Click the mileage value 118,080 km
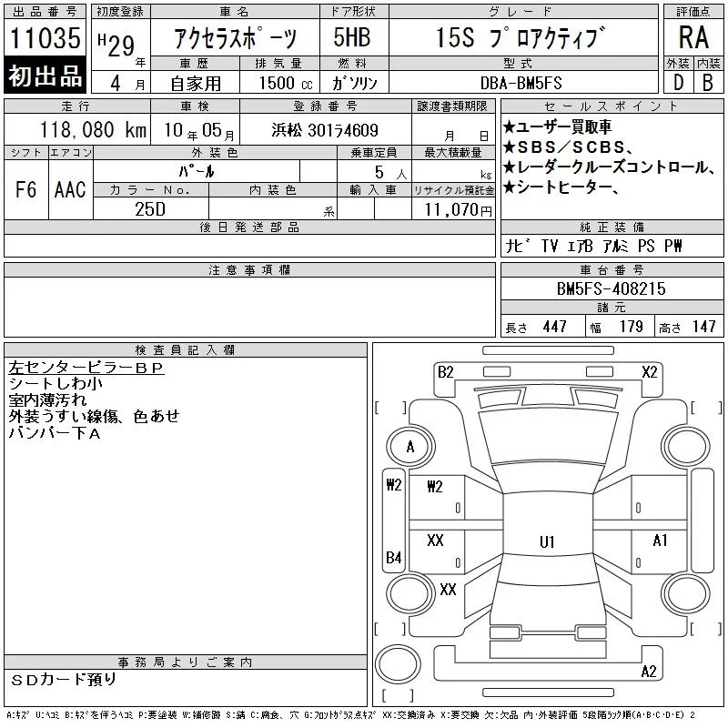Image resolution: width=728 pixels, height=728 pixels. coord(93,130)
